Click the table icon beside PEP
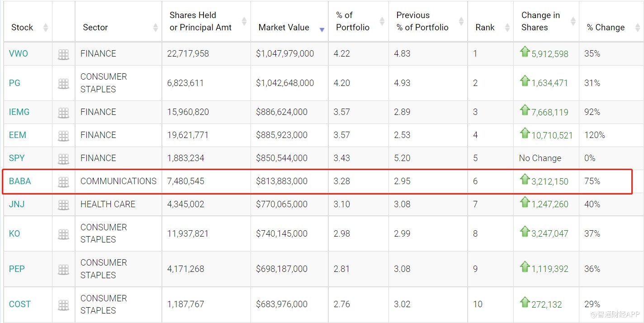The image size is (644, 323). click(63, 270)
